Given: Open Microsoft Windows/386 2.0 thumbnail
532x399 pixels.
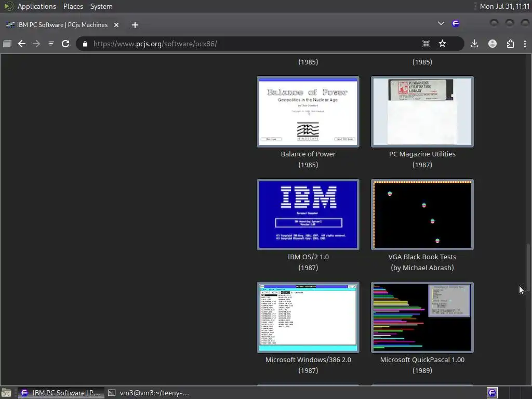Looking at the screenshot, I should (308, 317).
